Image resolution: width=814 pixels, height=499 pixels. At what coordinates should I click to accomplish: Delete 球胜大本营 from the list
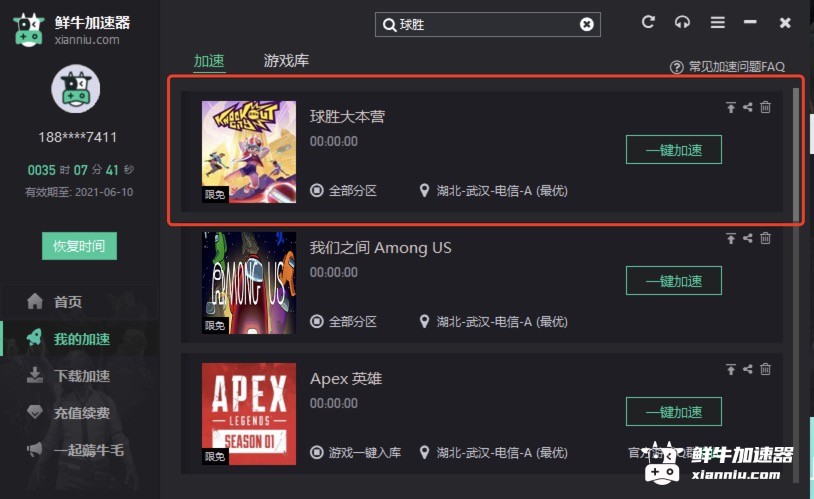coord(765,107)
